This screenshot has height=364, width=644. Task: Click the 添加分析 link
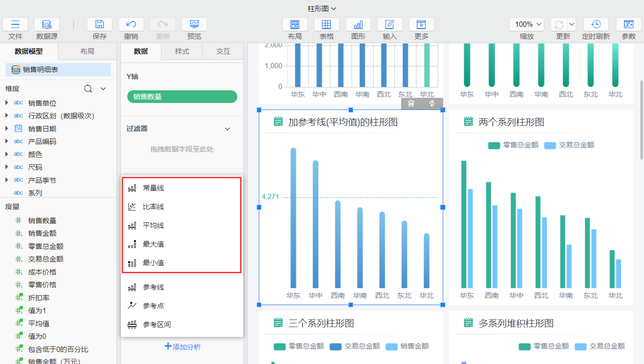tap(182, 347)
